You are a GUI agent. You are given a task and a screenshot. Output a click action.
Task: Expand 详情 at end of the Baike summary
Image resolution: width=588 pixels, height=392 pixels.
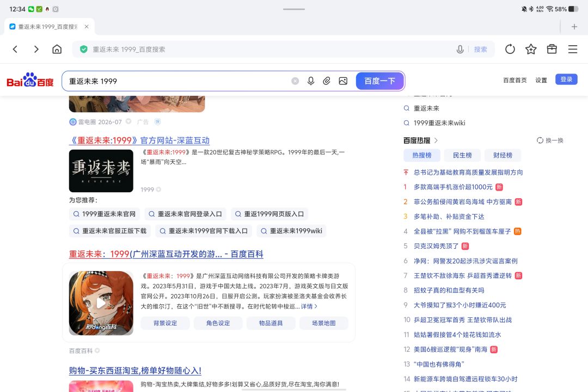[309, 306]
